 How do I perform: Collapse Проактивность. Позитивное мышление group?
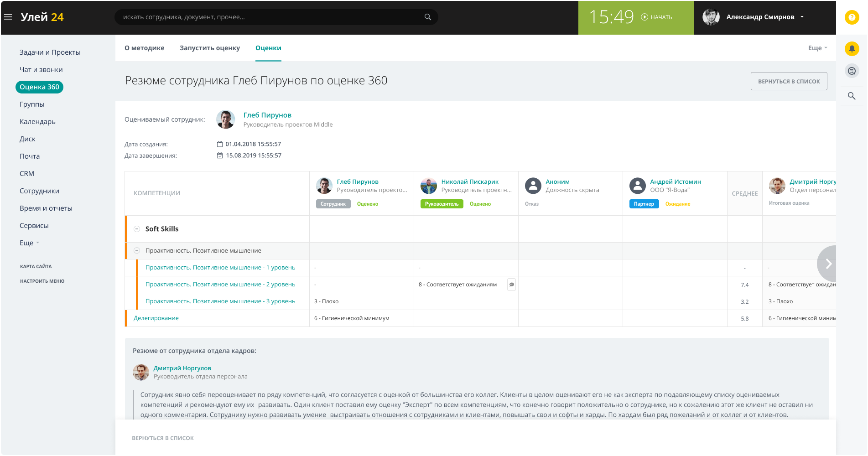(137, 251)
